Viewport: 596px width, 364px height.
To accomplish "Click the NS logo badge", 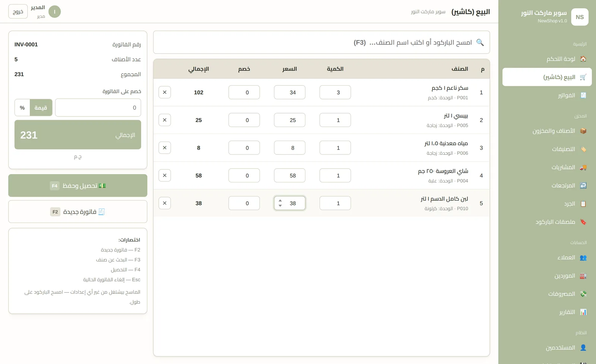I will [580, 17].
